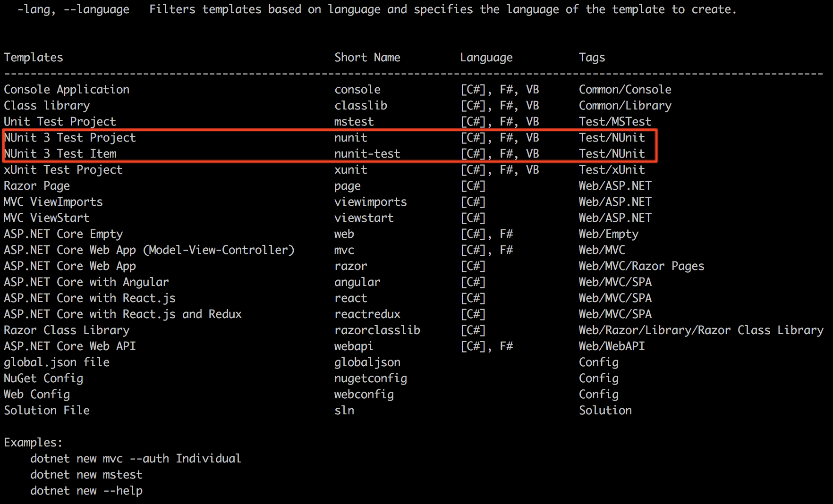833x504 pixels.
Task: Click the 'NUnit 3 Test Project' template row
Action: click(x=70, y=138)
